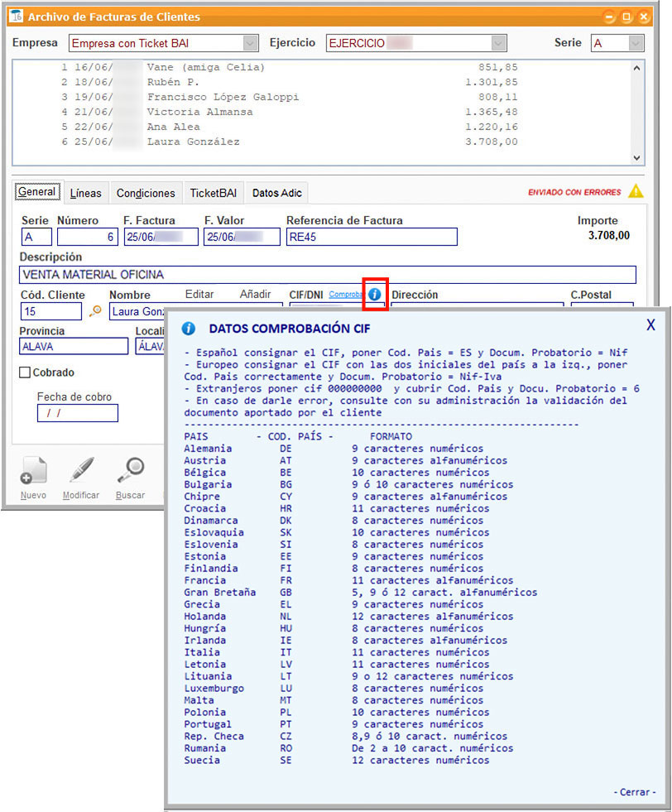Click the Cód. Cliente field

pyautogui.click(x=51, y=311)
